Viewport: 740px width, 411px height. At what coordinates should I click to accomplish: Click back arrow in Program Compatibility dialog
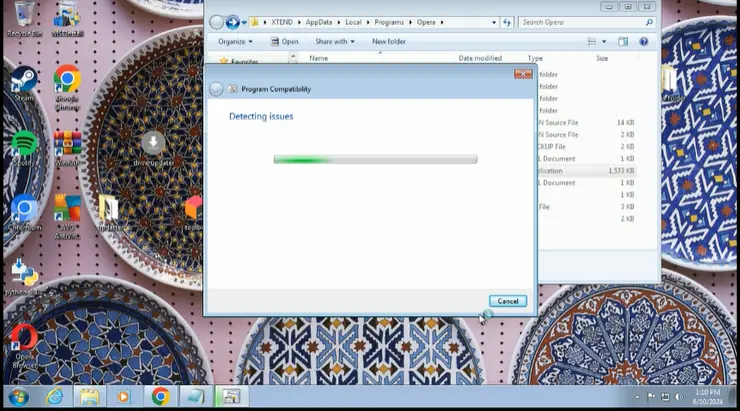[x=216, y=89]
